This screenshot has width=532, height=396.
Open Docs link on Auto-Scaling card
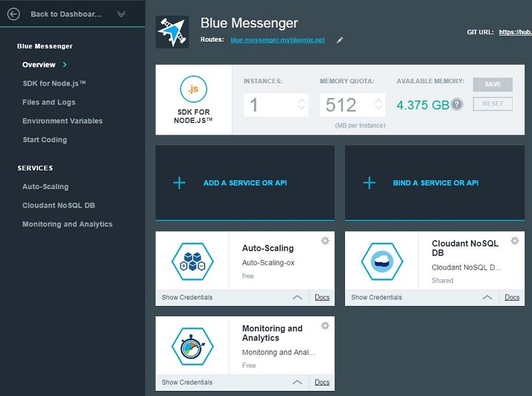tap(322, 297)
